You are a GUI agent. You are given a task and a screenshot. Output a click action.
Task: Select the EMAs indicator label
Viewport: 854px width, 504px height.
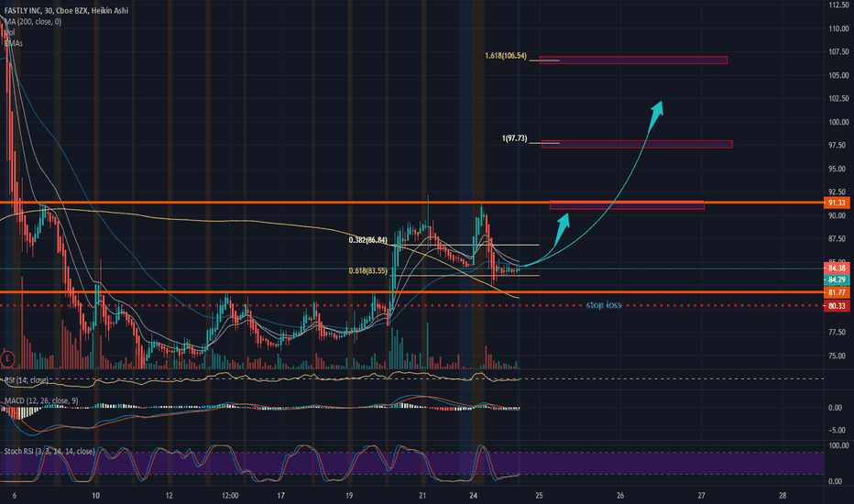14,43
